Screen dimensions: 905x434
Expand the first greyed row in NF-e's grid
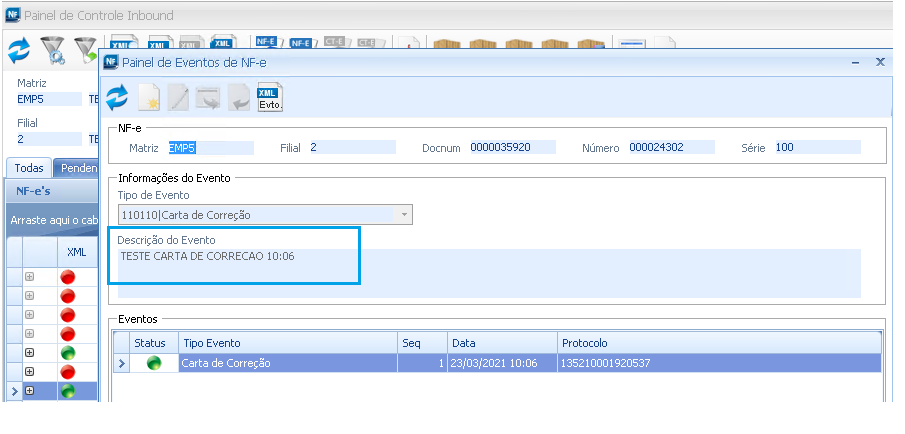(29, 276)
